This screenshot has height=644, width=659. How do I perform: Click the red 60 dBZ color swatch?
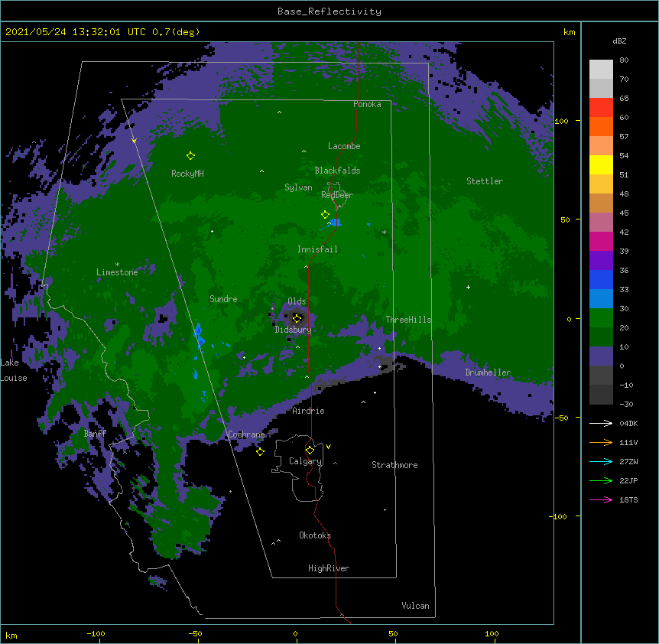pyautogui.click(x=601, y=108)
